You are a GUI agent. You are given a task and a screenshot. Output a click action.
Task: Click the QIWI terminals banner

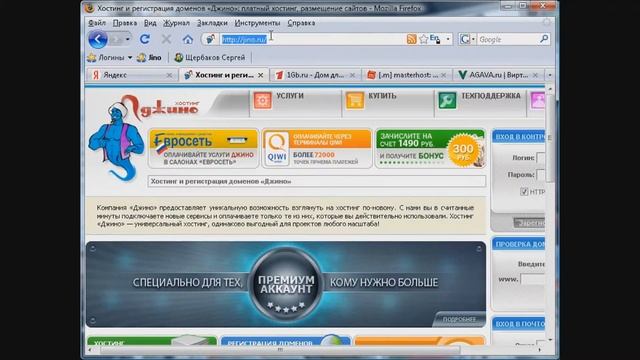[x=317, y=149]
